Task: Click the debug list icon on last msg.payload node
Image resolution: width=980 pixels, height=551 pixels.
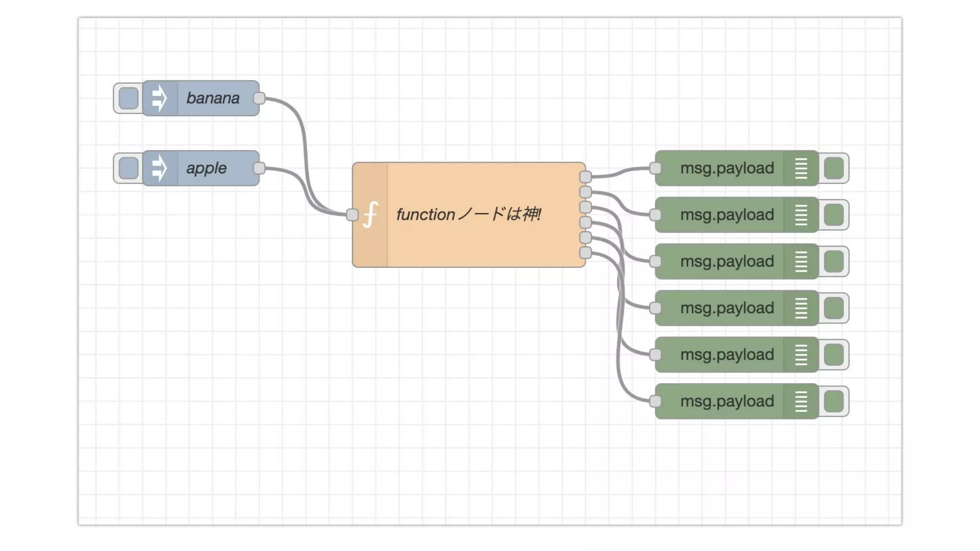Action: (801, 401)
